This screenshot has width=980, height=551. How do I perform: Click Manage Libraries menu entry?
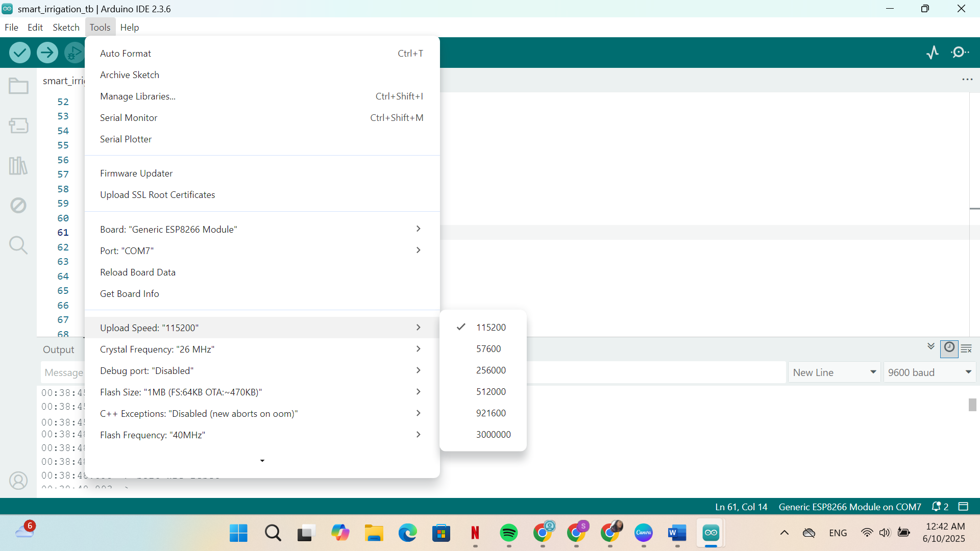138,96
